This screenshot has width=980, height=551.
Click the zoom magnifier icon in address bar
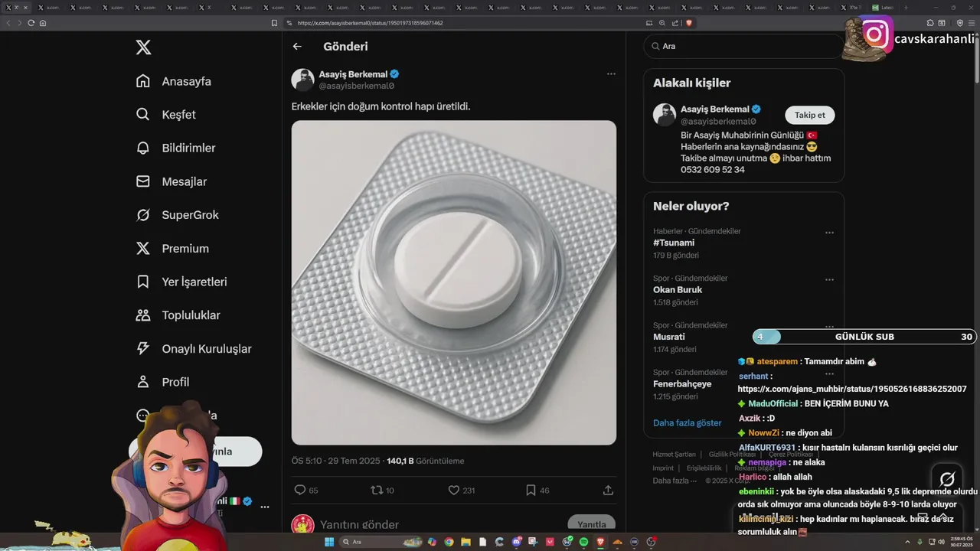pos(662,23)
